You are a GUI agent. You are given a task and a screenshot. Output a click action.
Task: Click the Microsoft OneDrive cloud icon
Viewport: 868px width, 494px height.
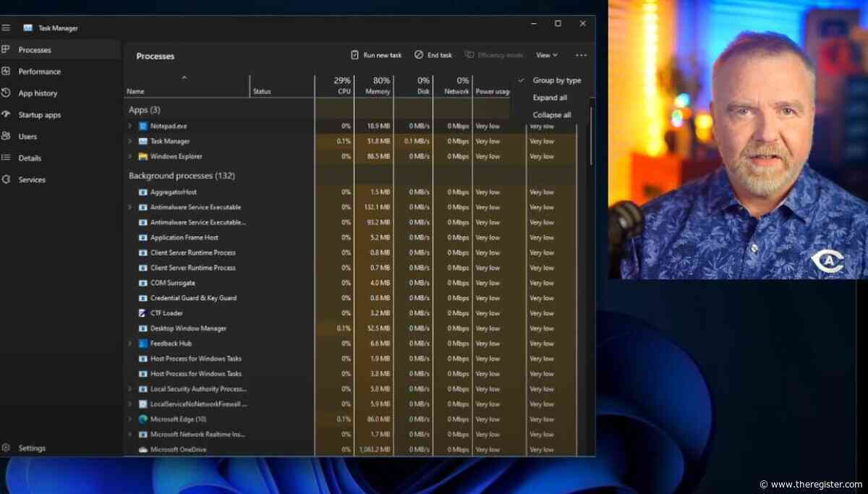tap(142, 449)
